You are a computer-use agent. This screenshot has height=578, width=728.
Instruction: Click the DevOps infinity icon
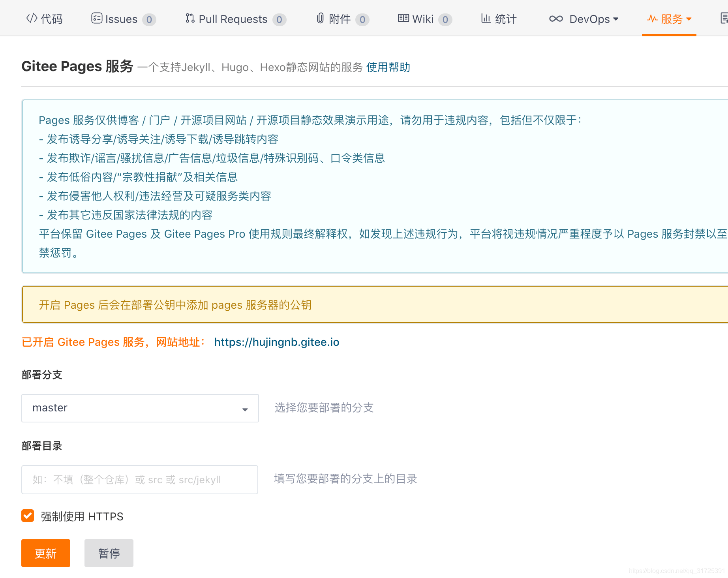[x=556, y=19]
